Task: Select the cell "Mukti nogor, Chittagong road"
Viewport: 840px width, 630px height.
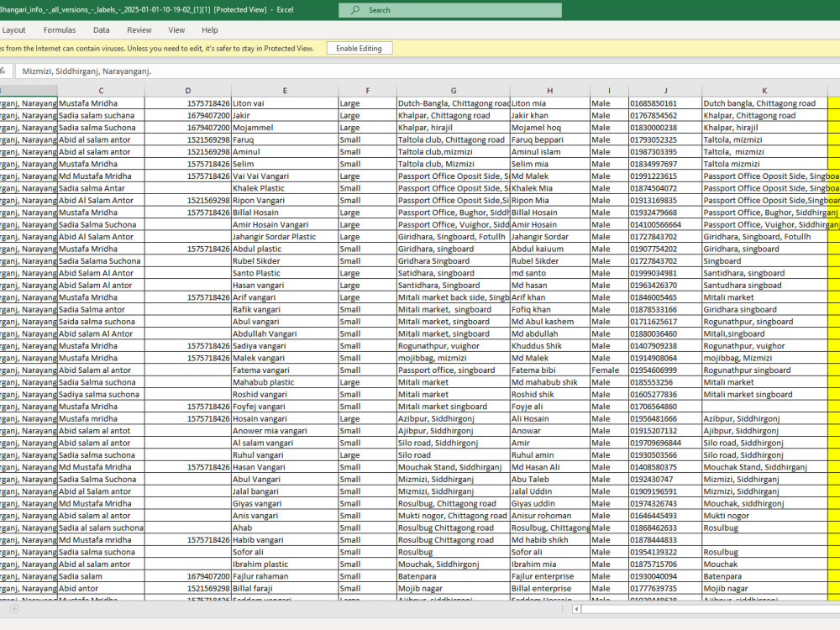Action: (454, 516)
